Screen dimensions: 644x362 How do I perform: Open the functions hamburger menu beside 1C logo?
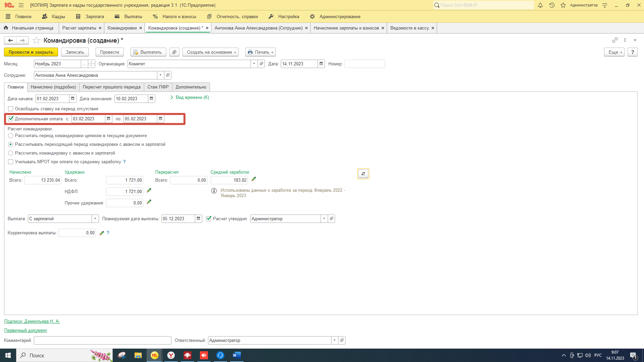click(21, 5)
